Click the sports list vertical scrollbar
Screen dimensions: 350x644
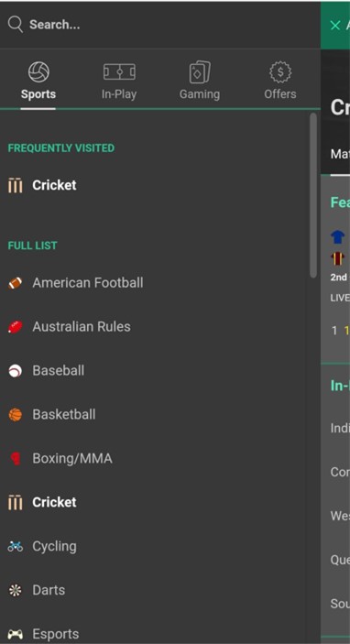point(313,195)
